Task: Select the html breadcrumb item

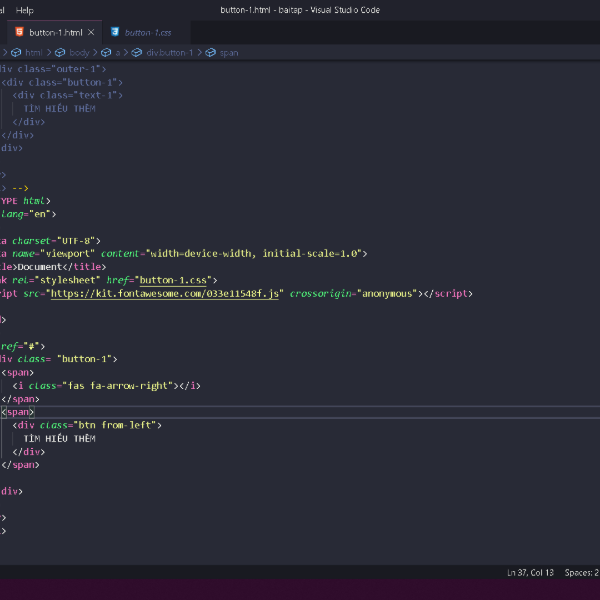Action: coord(34,52)
